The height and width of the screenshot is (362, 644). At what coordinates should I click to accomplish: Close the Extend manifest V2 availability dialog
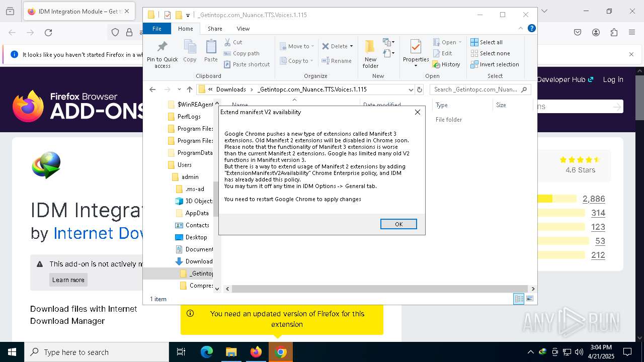pos(417,112)
